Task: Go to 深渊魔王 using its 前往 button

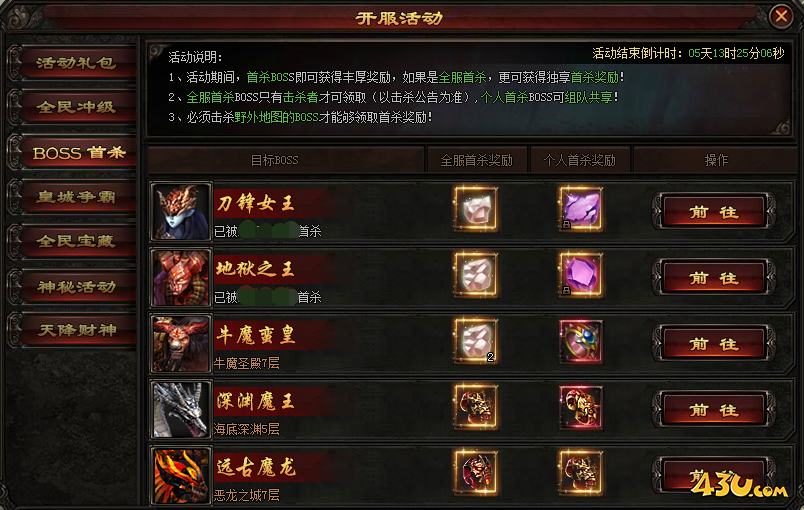Action: (713, 410)
